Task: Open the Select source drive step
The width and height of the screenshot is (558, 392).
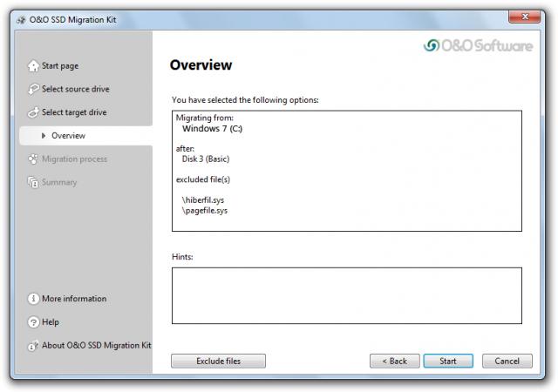Action: click(76, 89)
